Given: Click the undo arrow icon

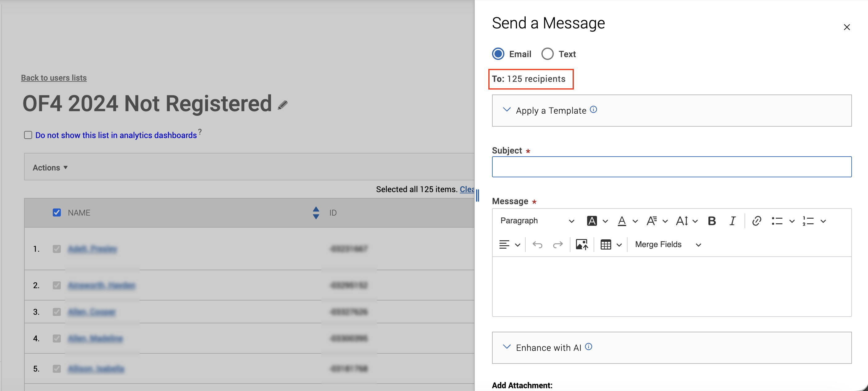Looking at the screenshot, I should (537, 245).
